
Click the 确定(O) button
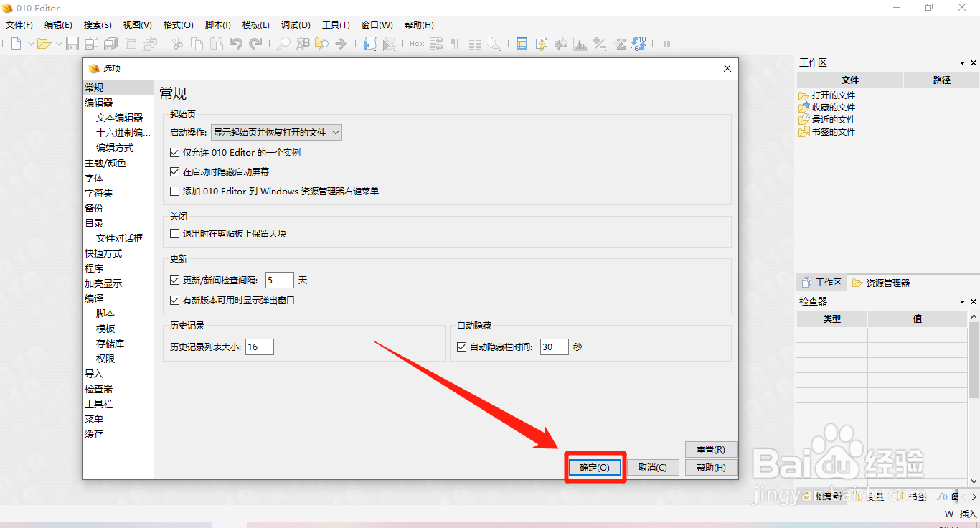(595, 467)
